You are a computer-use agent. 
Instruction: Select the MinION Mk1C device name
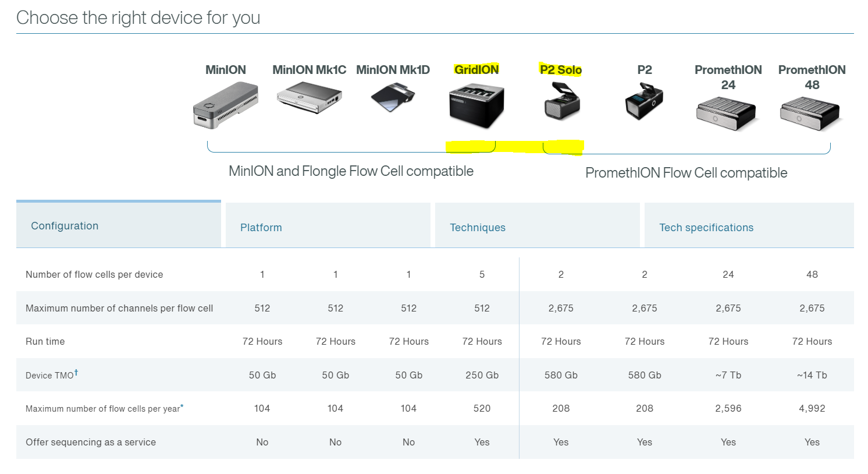[x=310, y=70]
